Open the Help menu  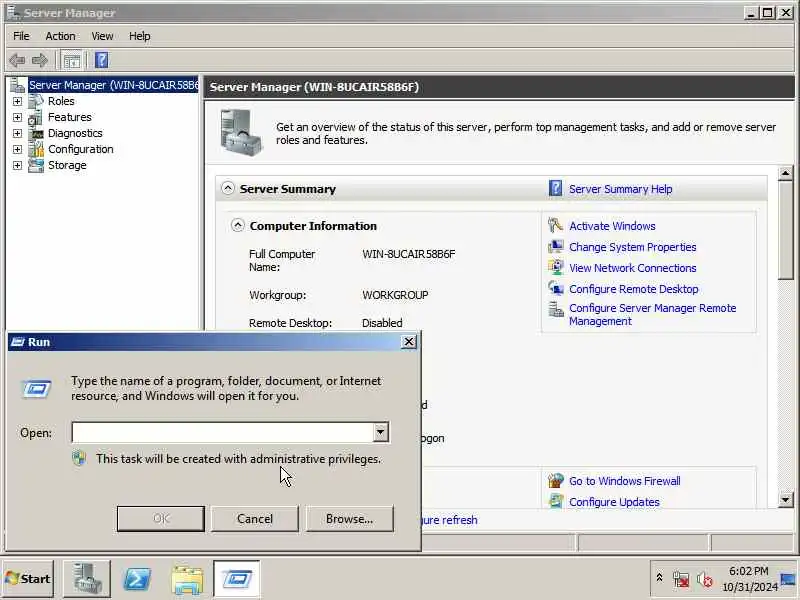tap(139, 36)
